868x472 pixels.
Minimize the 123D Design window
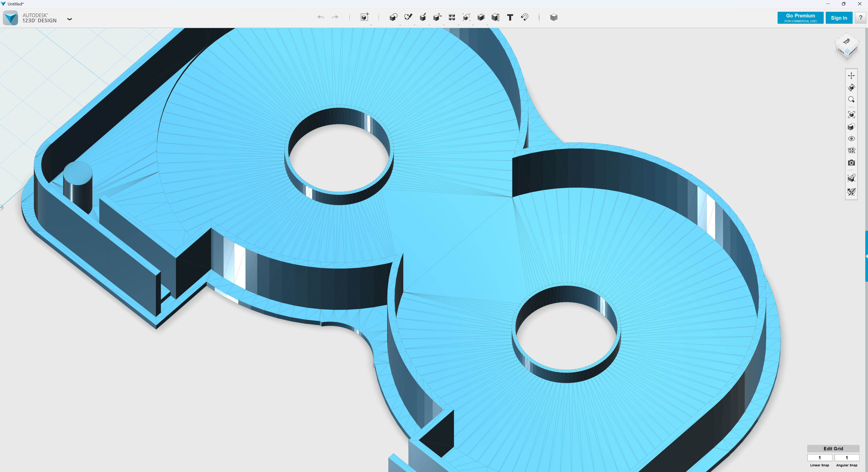[x=828, y=4]
